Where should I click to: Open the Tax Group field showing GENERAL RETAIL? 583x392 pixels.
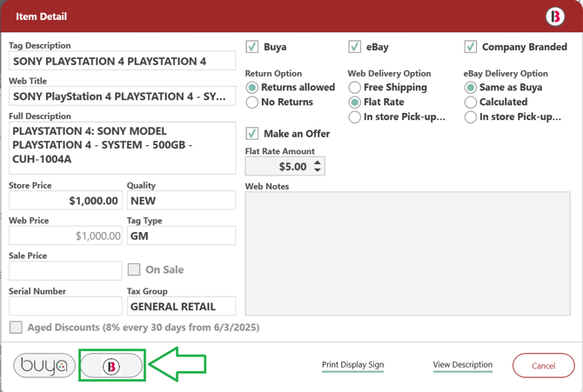click(x=182, y=306)
